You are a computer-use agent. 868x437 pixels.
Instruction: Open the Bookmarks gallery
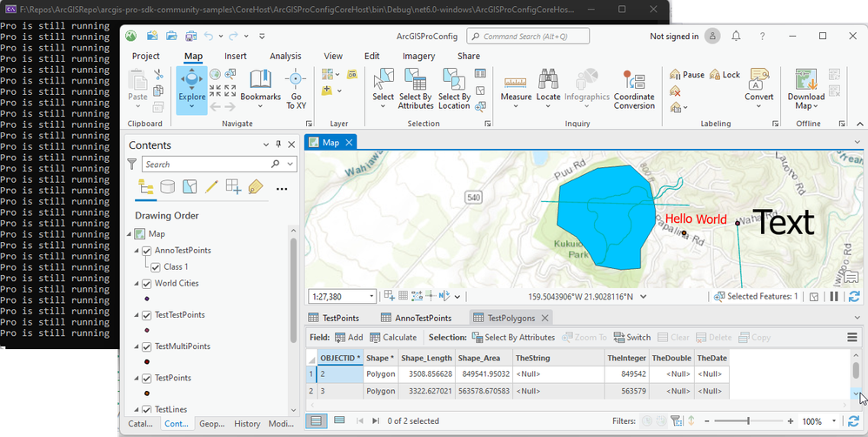tap(260, 86)
